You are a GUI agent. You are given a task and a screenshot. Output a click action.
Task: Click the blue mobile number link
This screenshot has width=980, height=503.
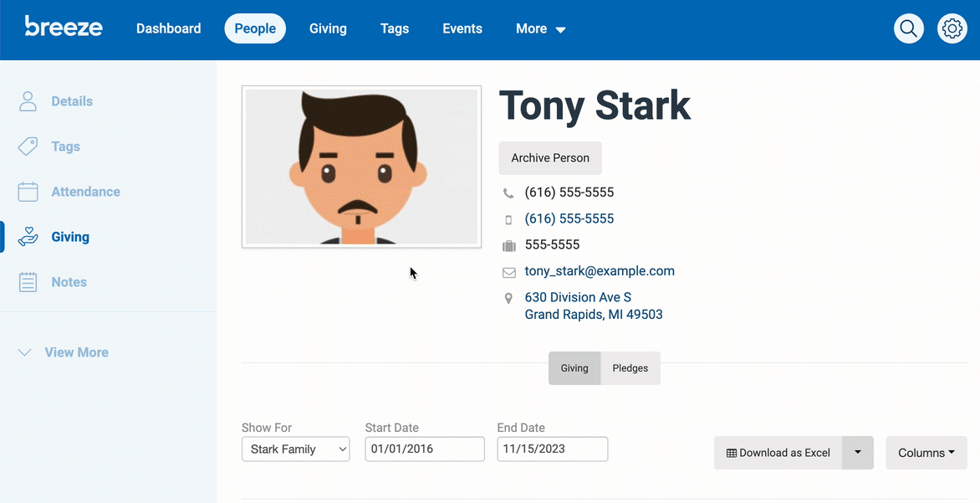[x=569, y=218]
